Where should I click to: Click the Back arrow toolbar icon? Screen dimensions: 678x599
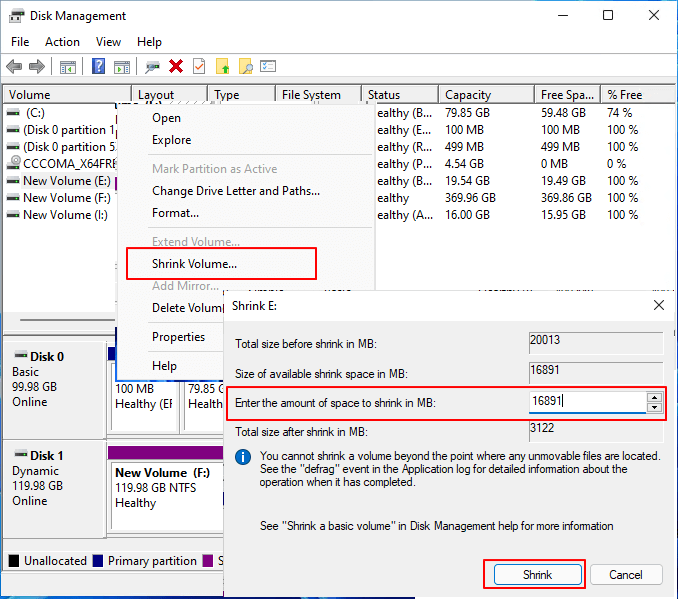(14, 67)
